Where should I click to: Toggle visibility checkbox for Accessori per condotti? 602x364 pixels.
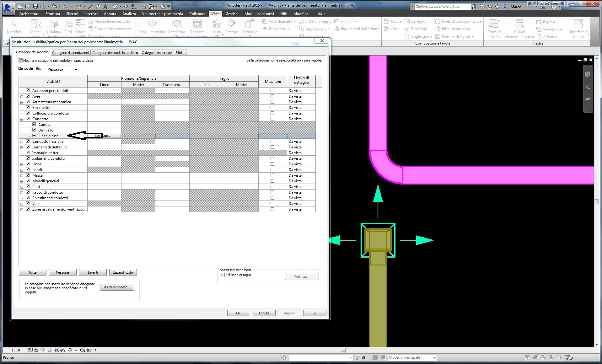coord(28,90)
